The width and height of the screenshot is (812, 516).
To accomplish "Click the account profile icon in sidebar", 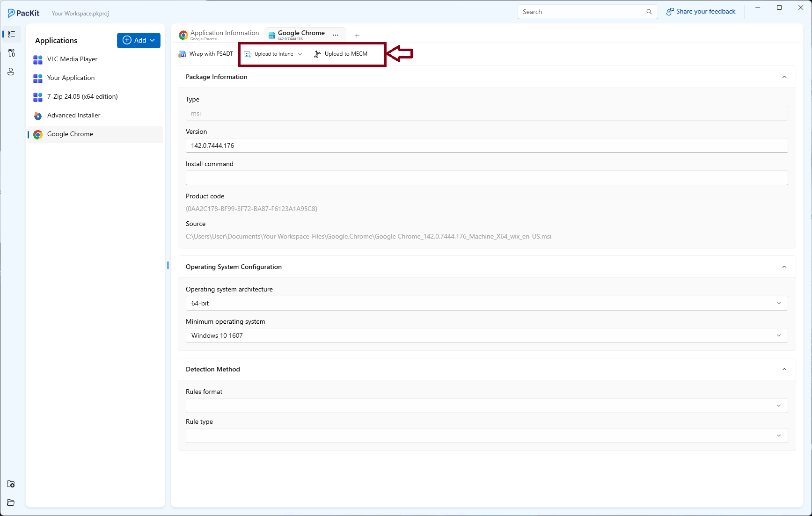I will tap(11, 72).
